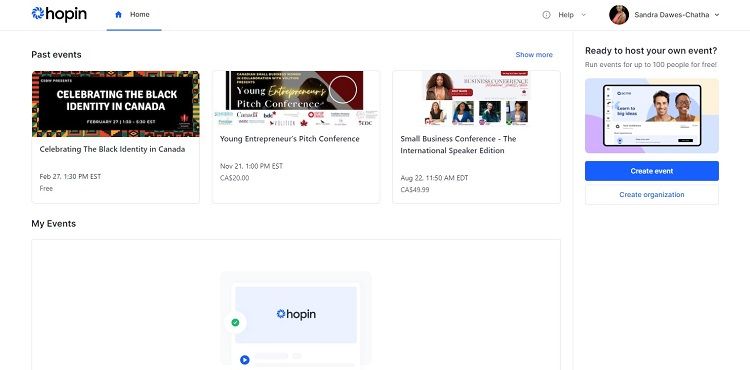The width and height of the screenshot is (750, 370).
Task: Open the Help menu
Action: [x=564, y=15]
